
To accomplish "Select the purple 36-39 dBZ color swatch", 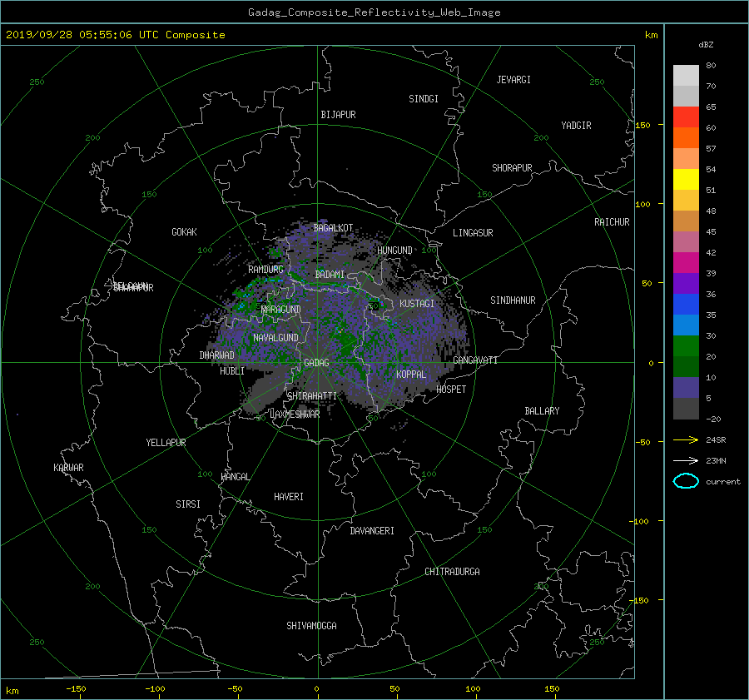I will coord(686,284).
